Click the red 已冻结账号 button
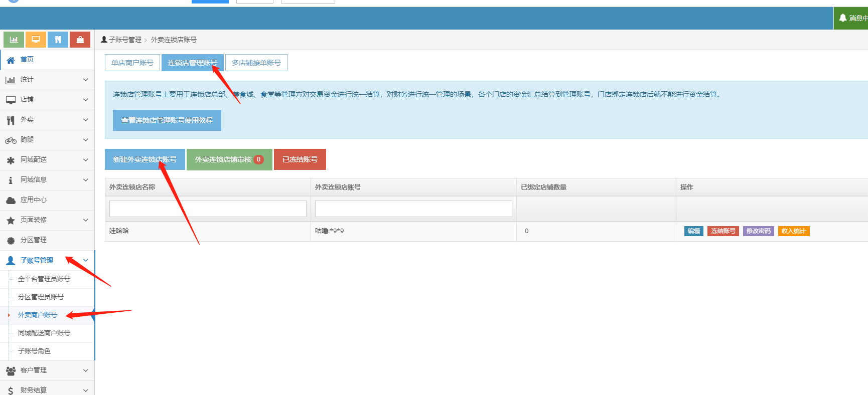This screenshot has width=868, height=395. (300, 159)
